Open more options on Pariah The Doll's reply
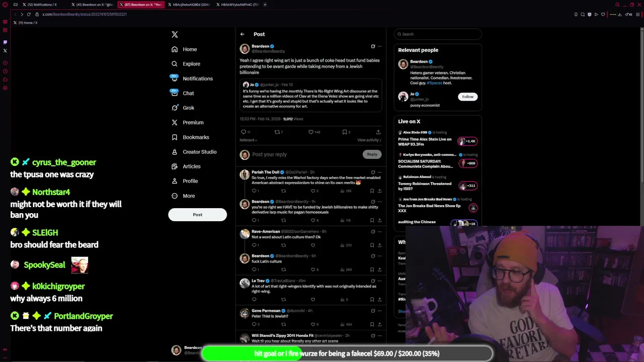Viewport: 644px width, 362px height. (380, 172)
